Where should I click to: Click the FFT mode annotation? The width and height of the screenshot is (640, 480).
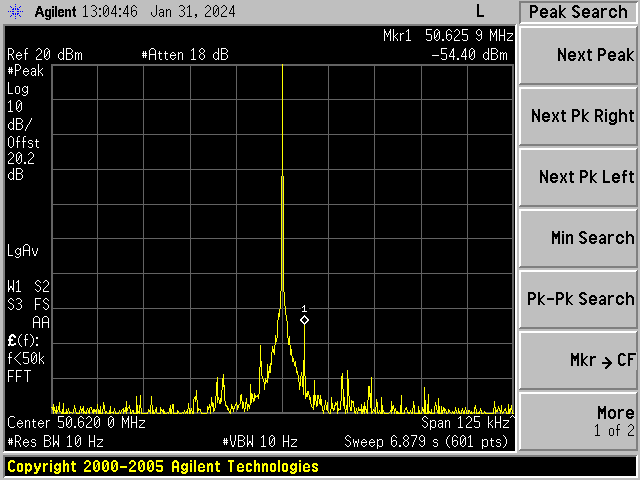19,376
